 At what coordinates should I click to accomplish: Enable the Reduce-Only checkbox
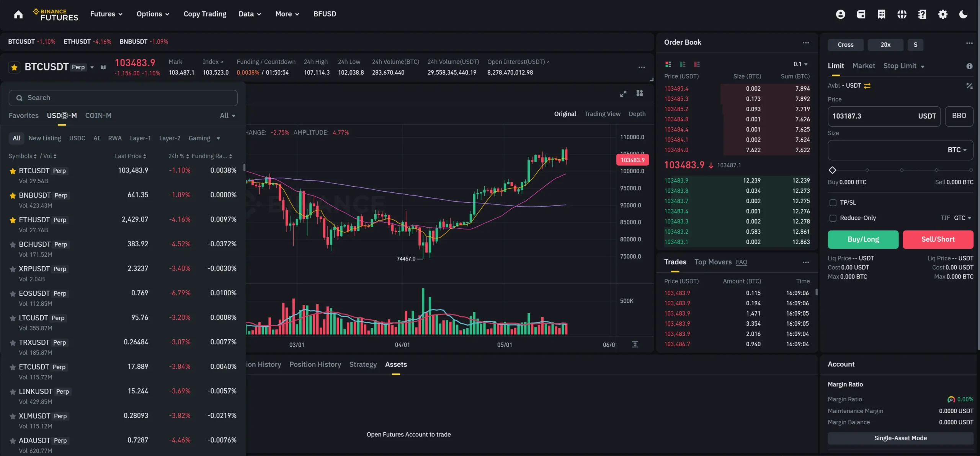pyautogui.click(x=833, y=218)
